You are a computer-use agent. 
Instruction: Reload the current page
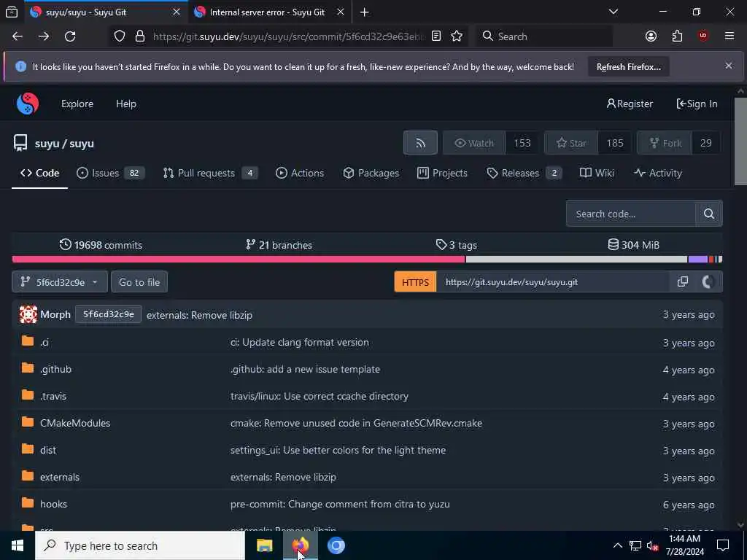pyautogui.click(x=70, y=36)
